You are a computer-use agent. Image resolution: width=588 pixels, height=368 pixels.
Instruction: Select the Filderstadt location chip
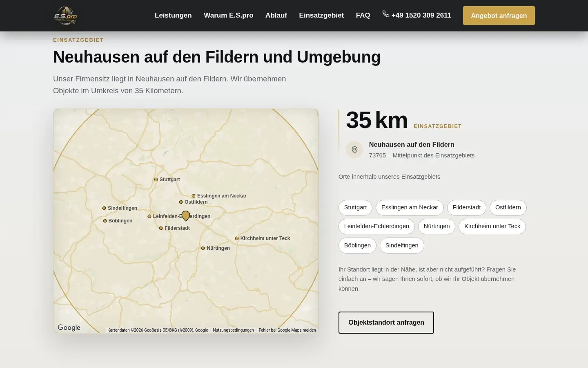coord(467,207)
